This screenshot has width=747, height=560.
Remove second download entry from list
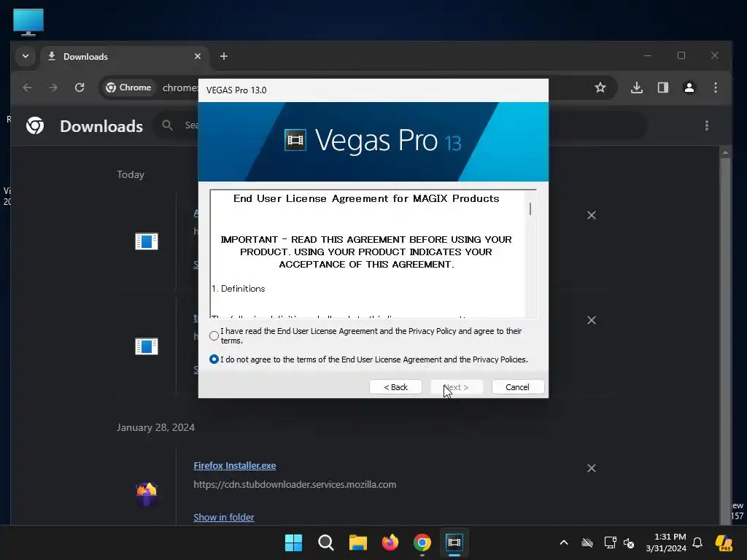click(x=592, y=320)
